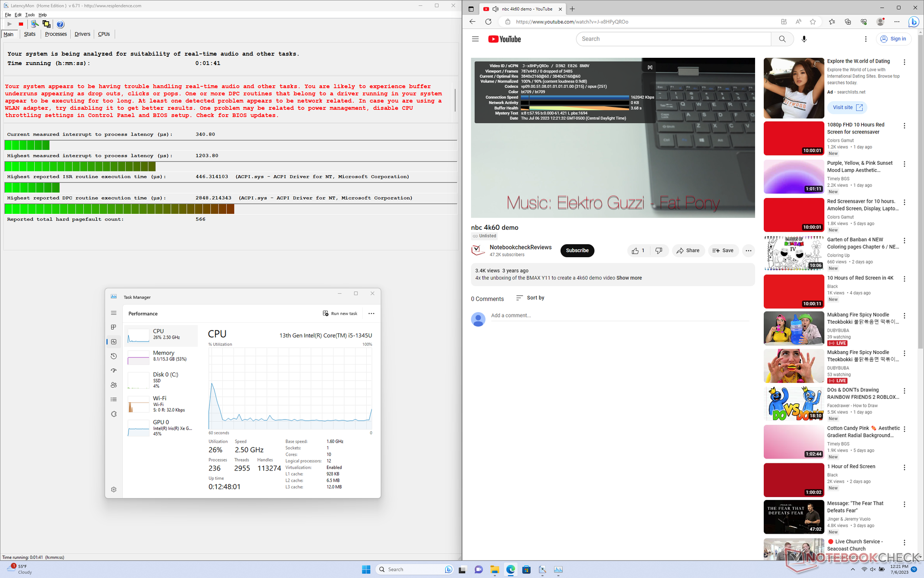Search YouTube with voice microphone icon

pyautogui.click(x=804, y=39)
